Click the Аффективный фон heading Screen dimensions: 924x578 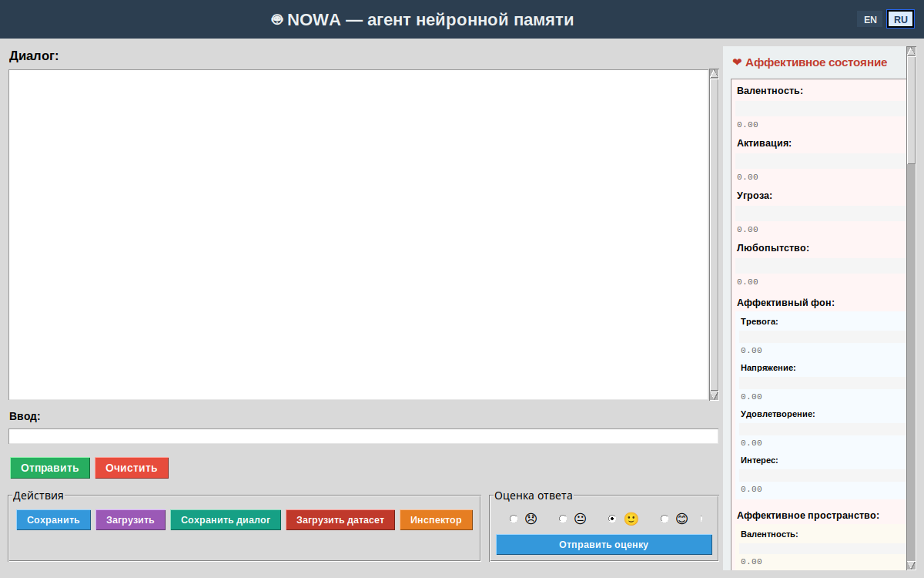tap(785, 303)
